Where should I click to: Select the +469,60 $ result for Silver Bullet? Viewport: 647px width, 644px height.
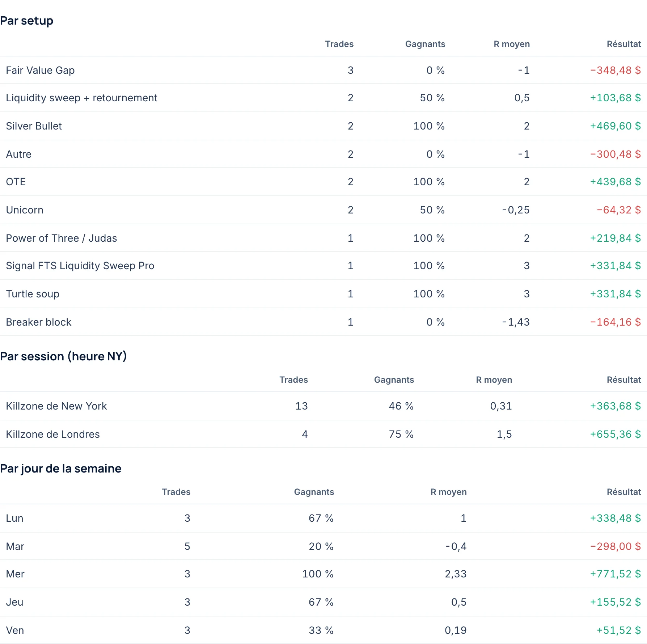point(616,126)
